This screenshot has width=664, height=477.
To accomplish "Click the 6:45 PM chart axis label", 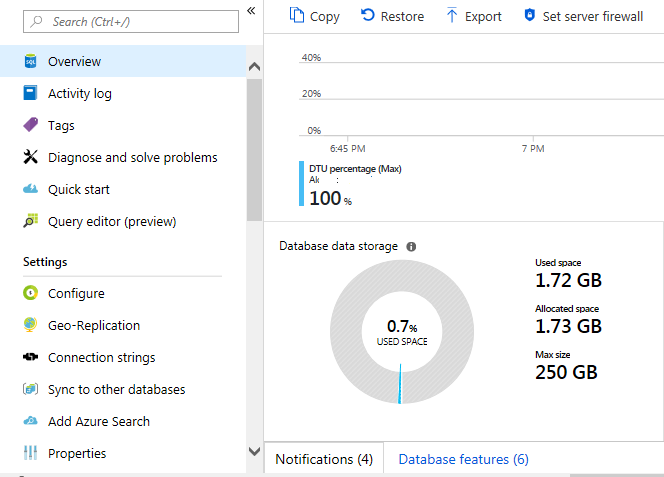I will [348, 149].
